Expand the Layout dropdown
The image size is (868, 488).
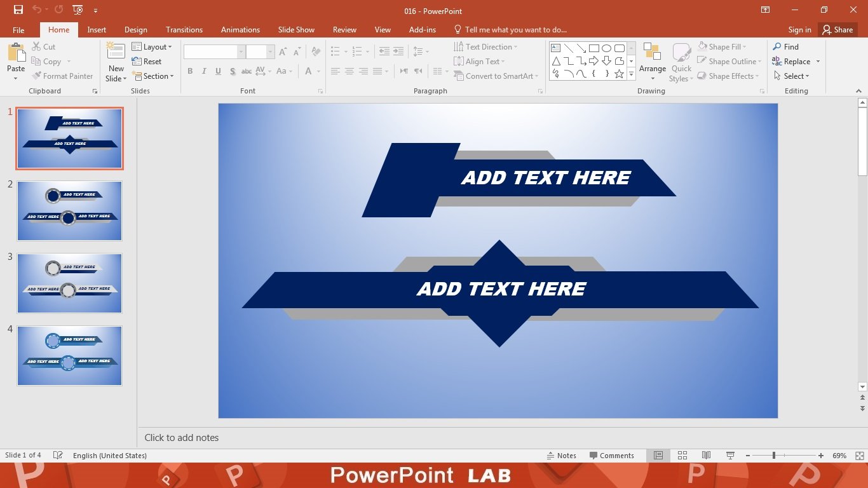pyautogui.click(x=152, y=46)
